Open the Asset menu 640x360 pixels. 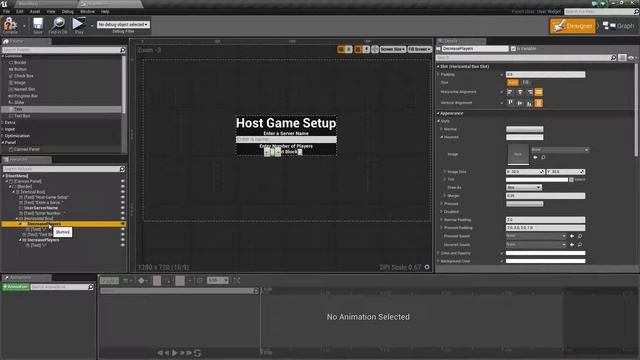(35, 11)
